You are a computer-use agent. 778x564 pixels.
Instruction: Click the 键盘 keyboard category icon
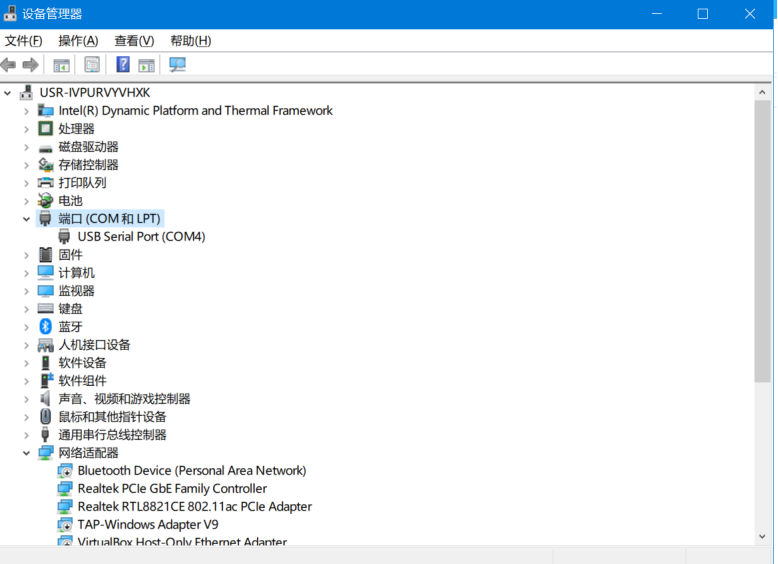tap(45, 309)
